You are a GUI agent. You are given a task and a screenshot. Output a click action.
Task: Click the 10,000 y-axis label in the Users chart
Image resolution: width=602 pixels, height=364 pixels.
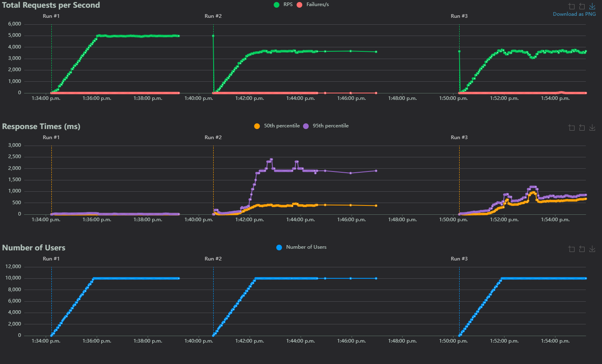(x=13, y=278)
